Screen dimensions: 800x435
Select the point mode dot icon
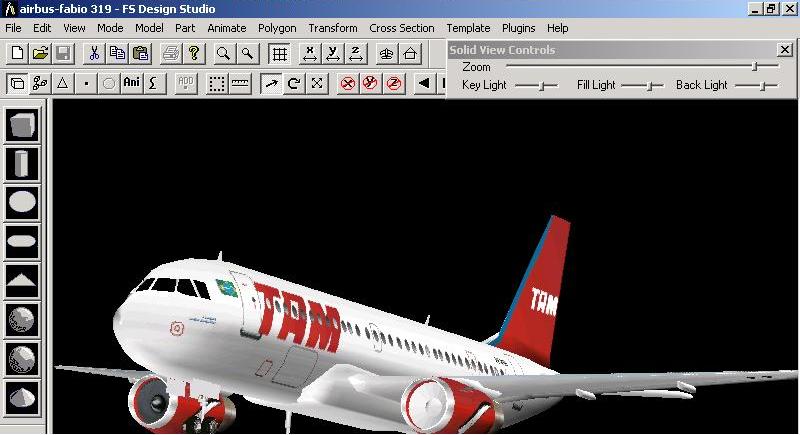(x=86, y=83)
